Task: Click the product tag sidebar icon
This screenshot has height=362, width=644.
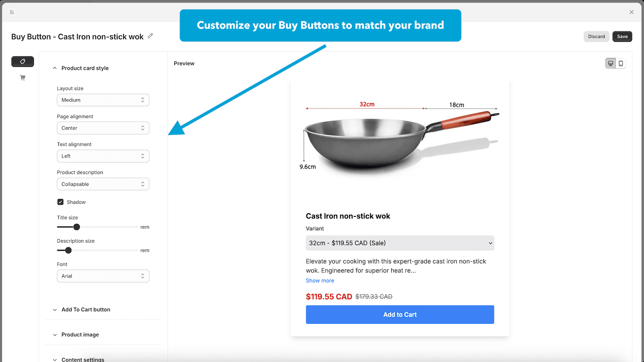Action: pyautogui.click(x=23, y=62)
